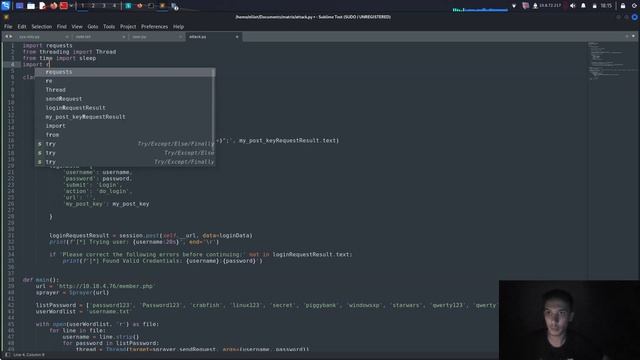The width and height of the screenshot is (640, 360).
Task: Pick the Try/Except/Else/Finally snippet
Action: (125, 144)
